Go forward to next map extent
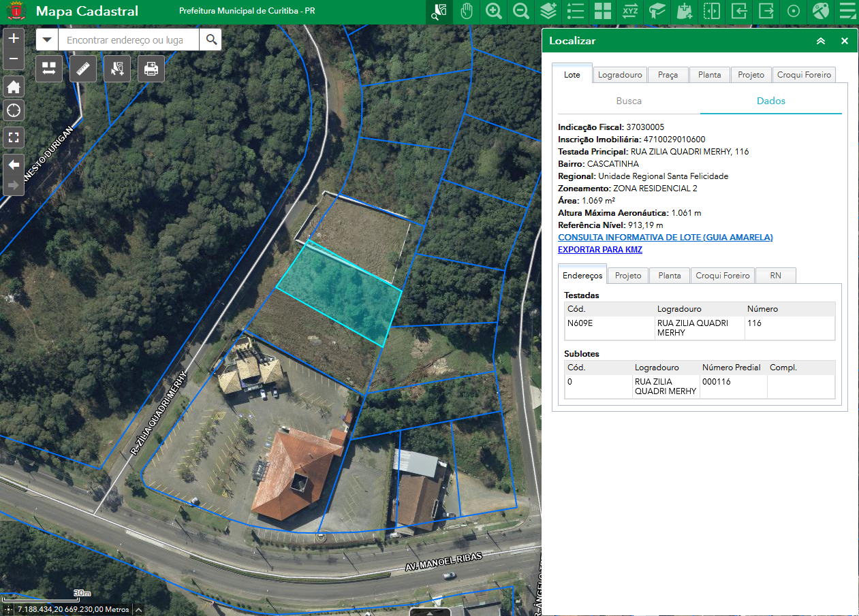 14,185
